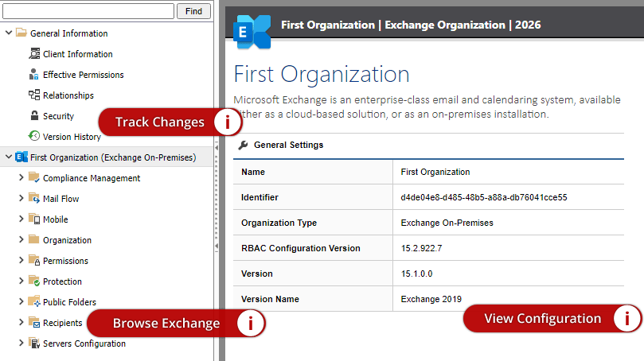Select Compliance Management
The height and width of the screenshot is (361, 644).
point(92,178)
